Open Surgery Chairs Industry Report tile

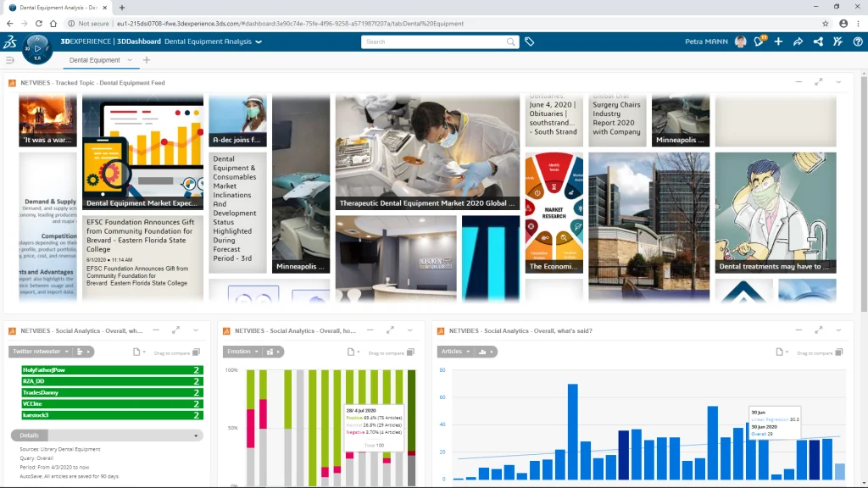tap(617, 120)
